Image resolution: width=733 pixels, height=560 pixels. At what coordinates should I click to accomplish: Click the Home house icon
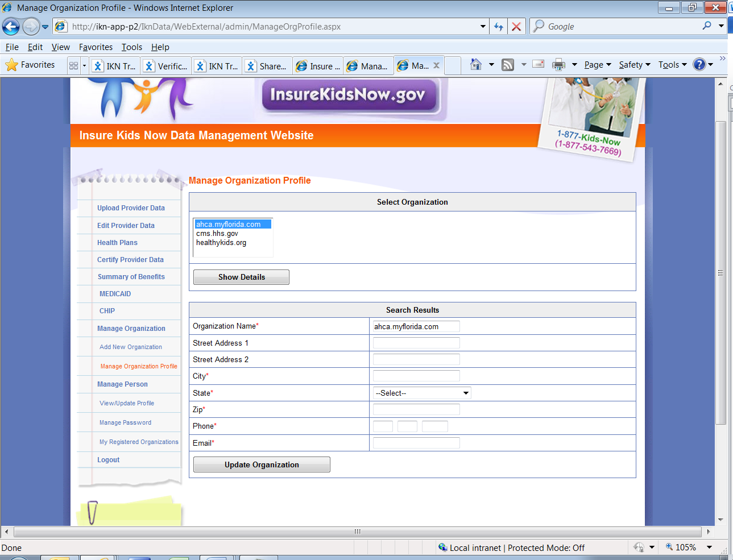(x=476, y=65)
